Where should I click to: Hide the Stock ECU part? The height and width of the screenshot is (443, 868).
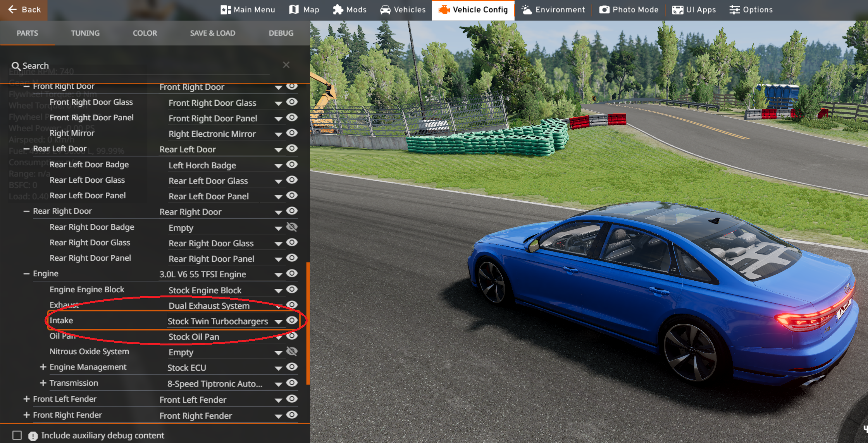tap(292, 367)
